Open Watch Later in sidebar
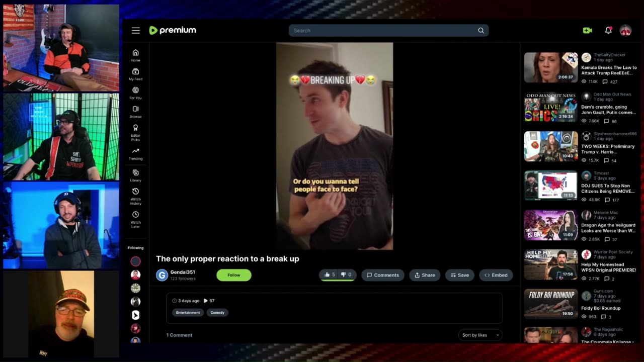Viewport: 644px width, 362px height. point(135,219)
